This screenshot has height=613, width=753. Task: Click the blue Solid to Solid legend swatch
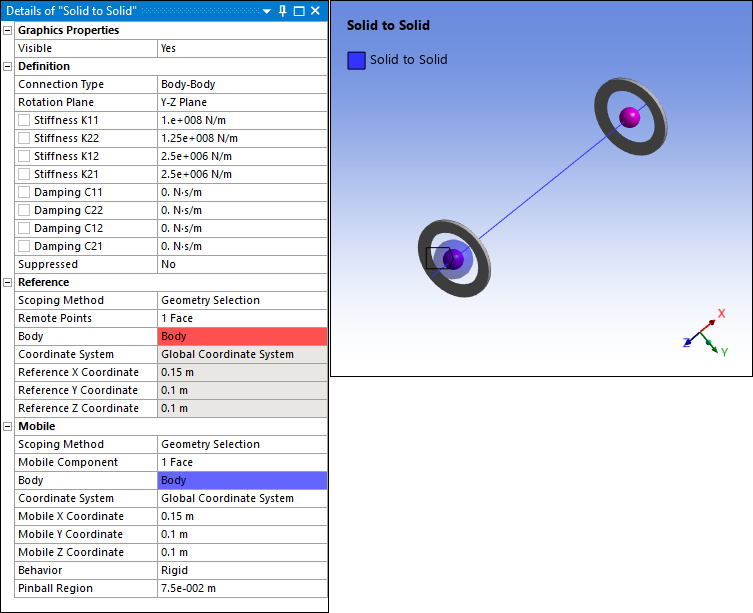(x=356, y=60)
